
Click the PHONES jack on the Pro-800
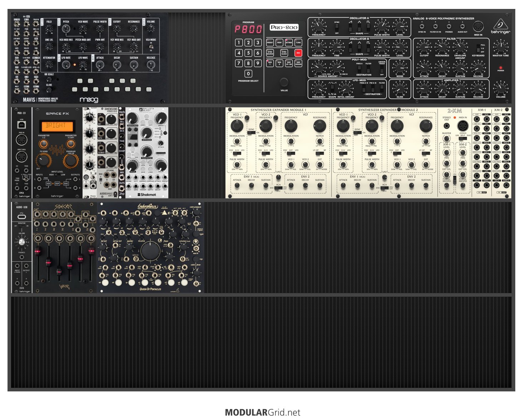[x=449, y=26]
